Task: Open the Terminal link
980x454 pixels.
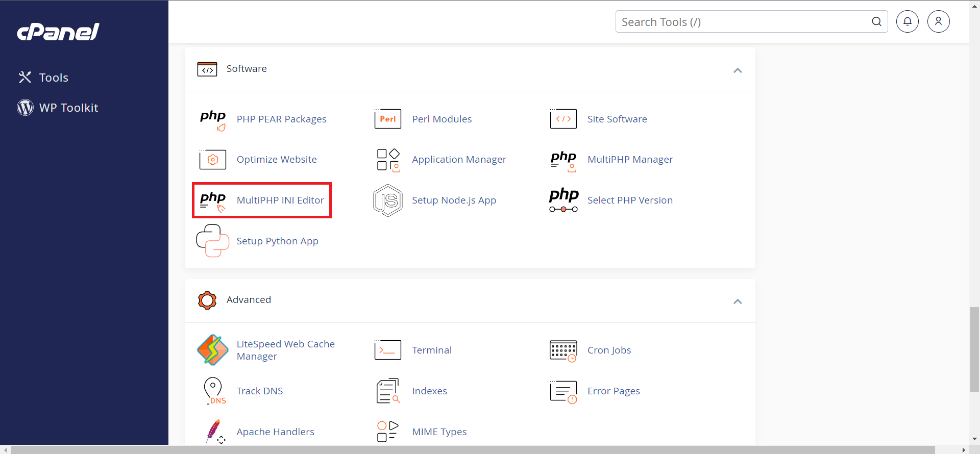Action: click(432, 350)
